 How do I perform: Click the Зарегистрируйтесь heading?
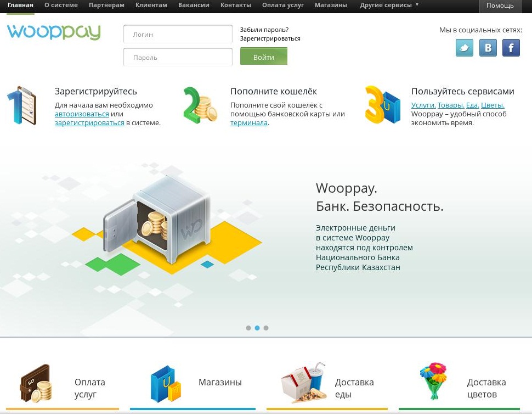pyautogui.click(x=95, y=91)
